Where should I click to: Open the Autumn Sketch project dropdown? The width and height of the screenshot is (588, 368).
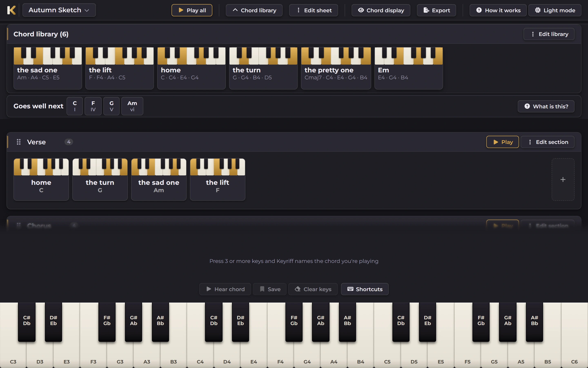click(x=59, y=10)
